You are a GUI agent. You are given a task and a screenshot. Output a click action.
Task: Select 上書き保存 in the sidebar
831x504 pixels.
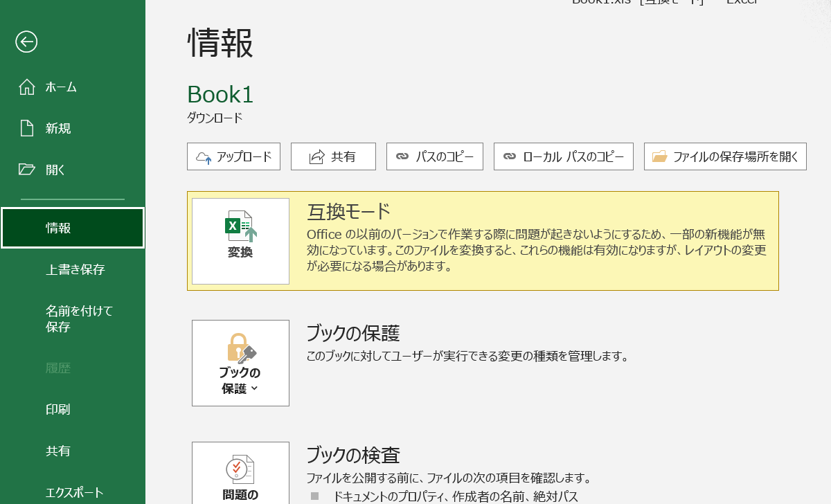click(x=75, y=269)
